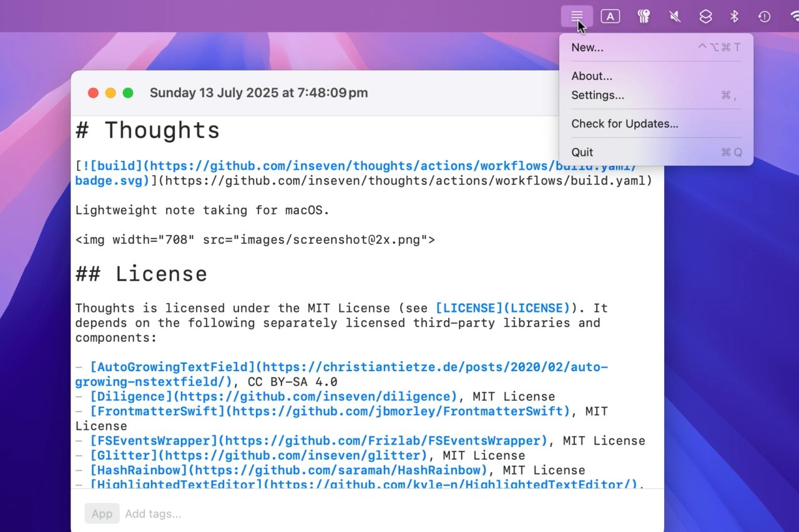Click the Thoughts menu bar icon

point(577,16)
